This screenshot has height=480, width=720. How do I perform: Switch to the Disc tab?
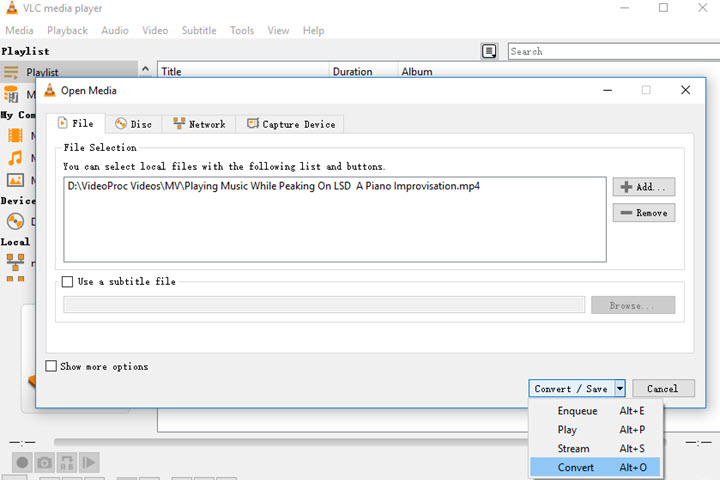tap(134, 124)
